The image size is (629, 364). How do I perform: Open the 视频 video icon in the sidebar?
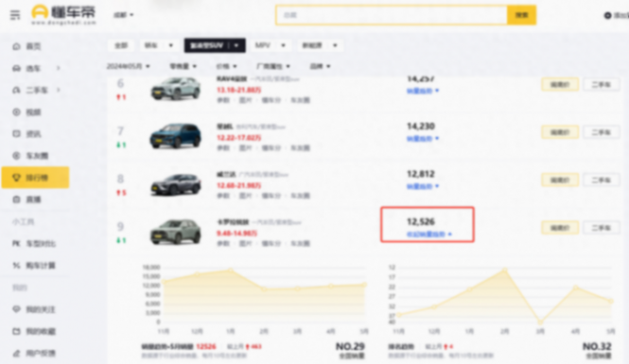16,113
